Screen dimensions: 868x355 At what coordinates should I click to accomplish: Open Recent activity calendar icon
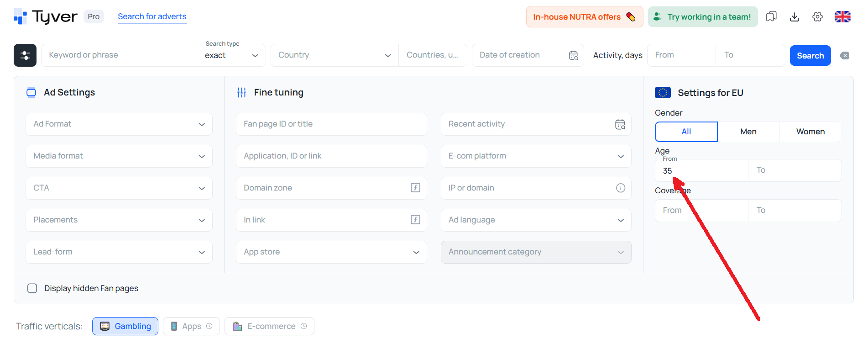click(x=620, y=124)
